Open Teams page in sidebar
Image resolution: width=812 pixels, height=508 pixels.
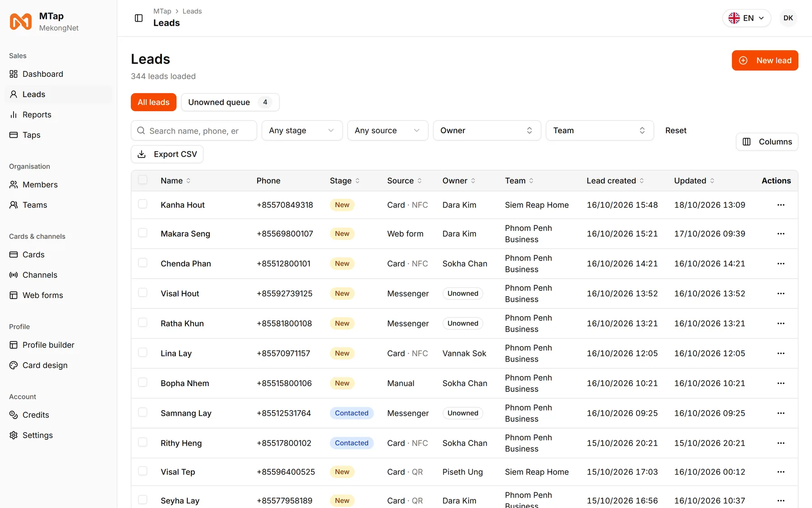click(59, 205)
